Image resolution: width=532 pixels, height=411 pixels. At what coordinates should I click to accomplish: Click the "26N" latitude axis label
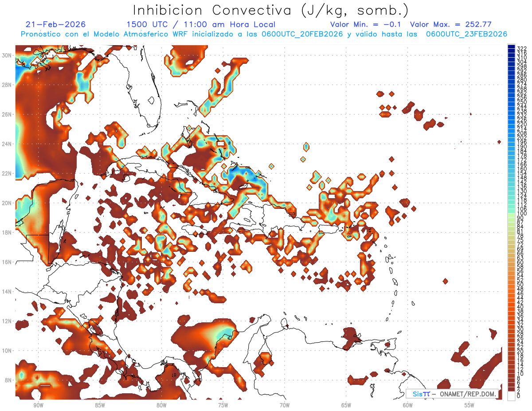coord(6,114)
